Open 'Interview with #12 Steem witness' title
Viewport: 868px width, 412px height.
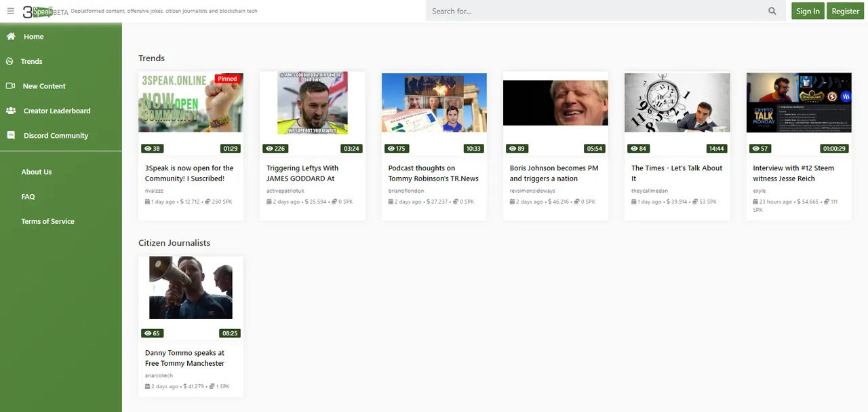click(x=793, y=173)
